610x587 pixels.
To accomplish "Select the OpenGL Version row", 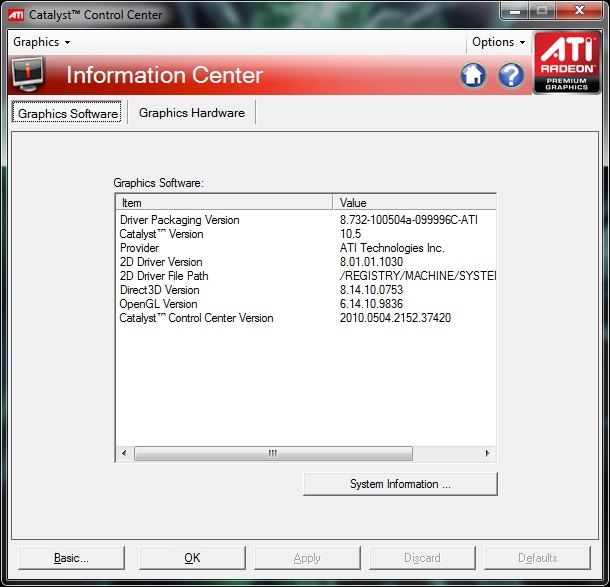I will [159, 304].
